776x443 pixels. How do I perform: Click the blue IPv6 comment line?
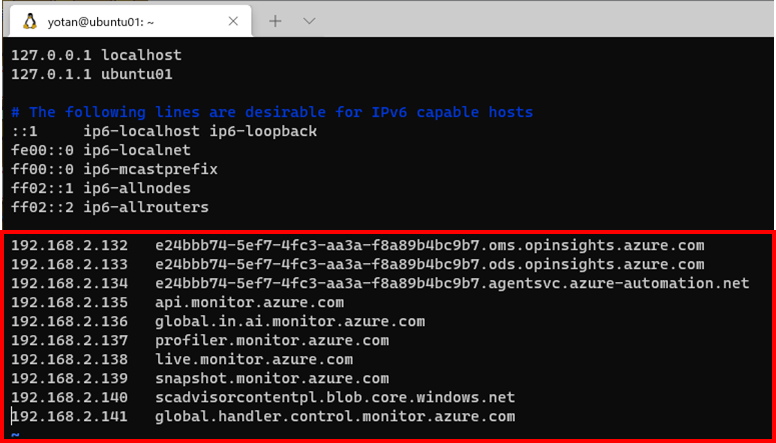(272, 112)
